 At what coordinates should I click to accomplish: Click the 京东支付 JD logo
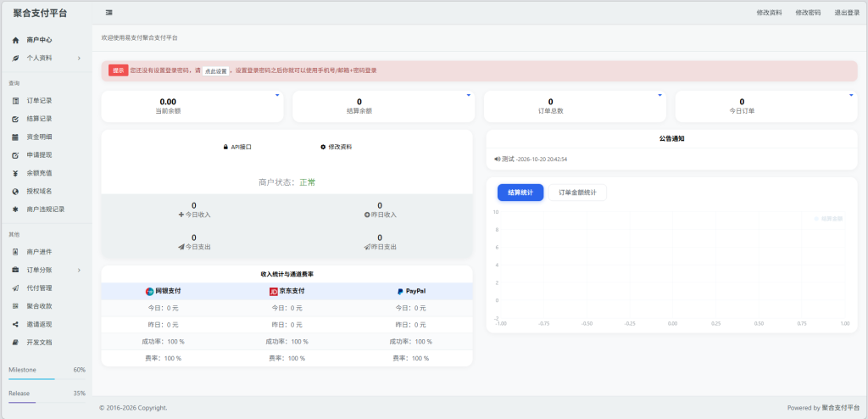(x=274, y=292)
